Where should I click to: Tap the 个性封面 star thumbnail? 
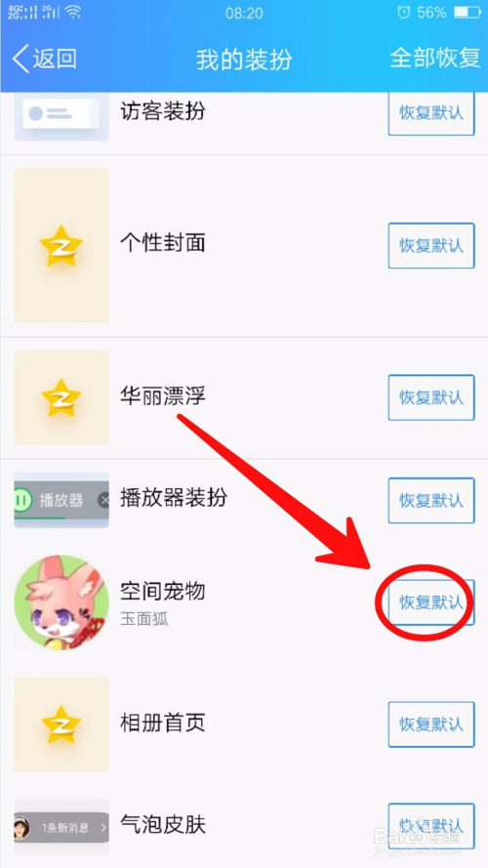(61, 245)
